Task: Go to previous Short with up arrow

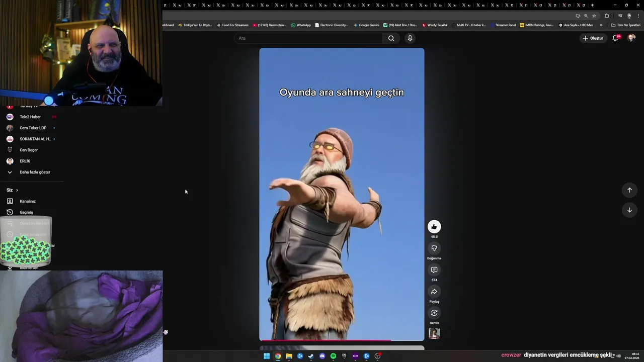Action: point(629,190)
